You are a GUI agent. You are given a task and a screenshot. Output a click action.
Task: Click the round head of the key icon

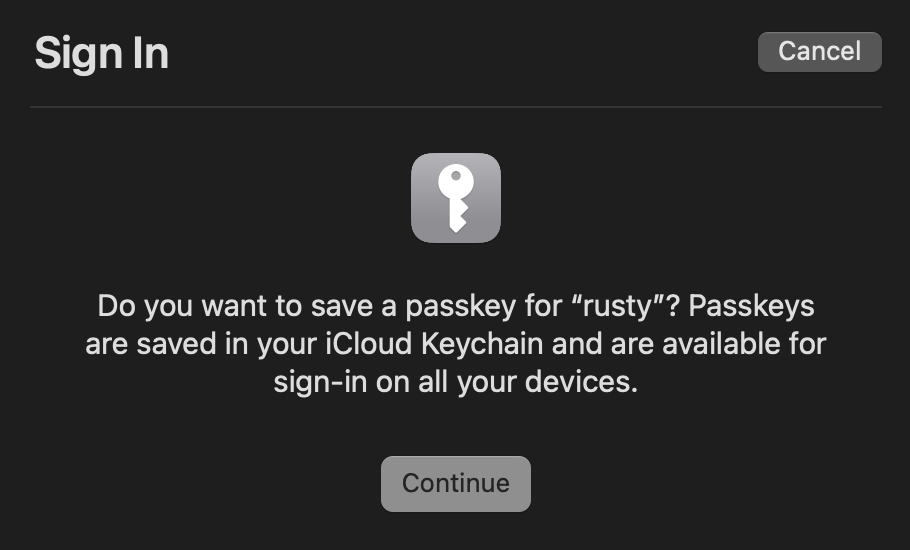(456, 180)
